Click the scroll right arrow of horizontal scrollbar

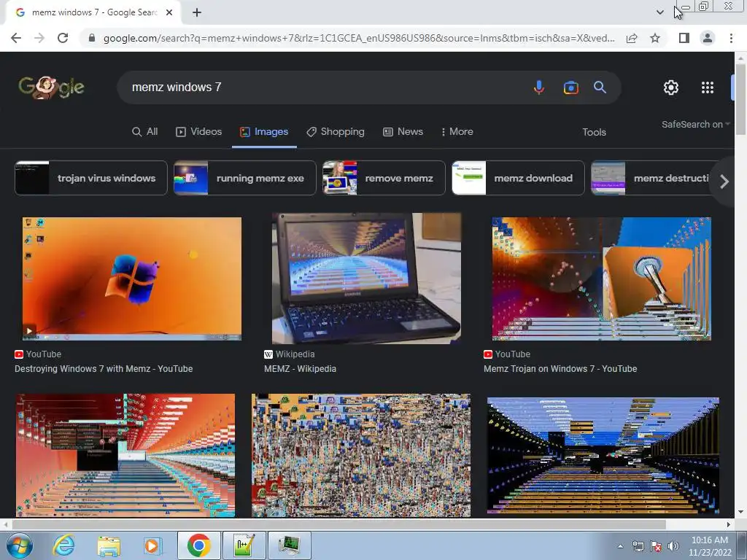tap(729, 524)
